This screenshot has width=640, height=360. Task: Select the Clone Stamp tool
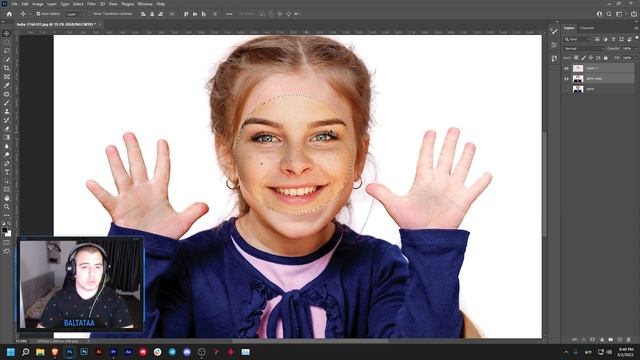[7, 111]
